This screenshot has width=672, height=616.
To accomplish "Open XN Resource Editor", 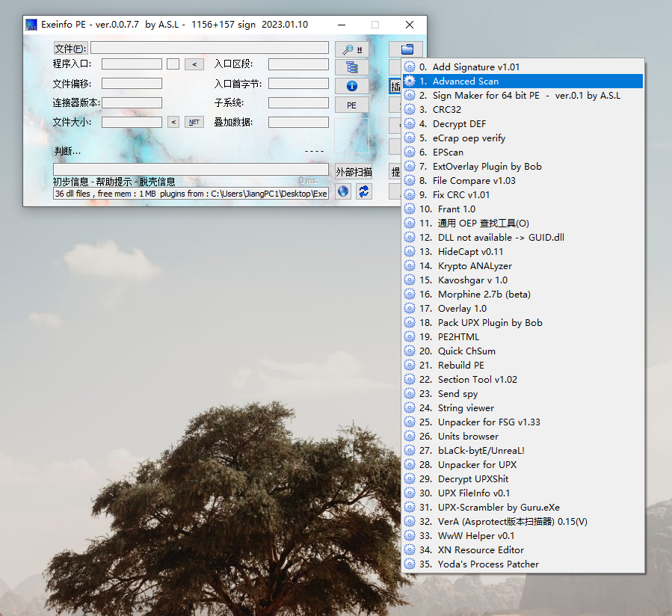I will pos(523,550).
